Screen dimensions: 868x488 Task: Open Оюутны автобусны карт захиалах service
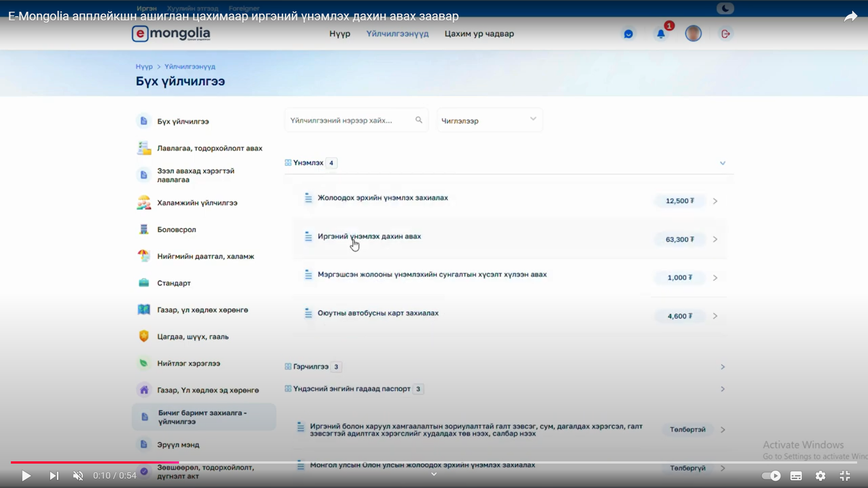click(x=509, y=315)
